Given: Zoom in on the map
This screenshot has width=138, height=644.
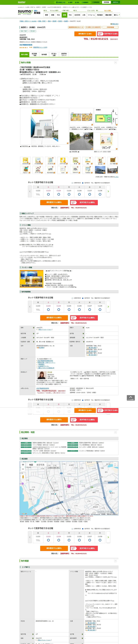Looking at the screenshot, I should 23,465.
